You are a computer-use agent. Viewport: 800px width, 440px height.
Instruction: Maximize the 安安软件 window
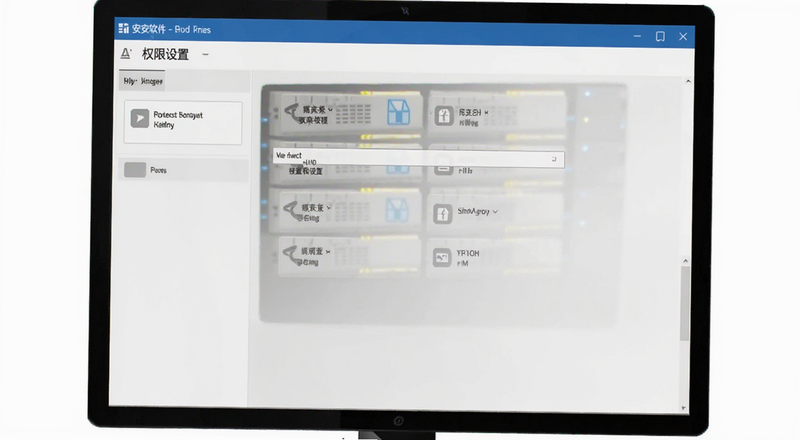[x=660, y=36]
